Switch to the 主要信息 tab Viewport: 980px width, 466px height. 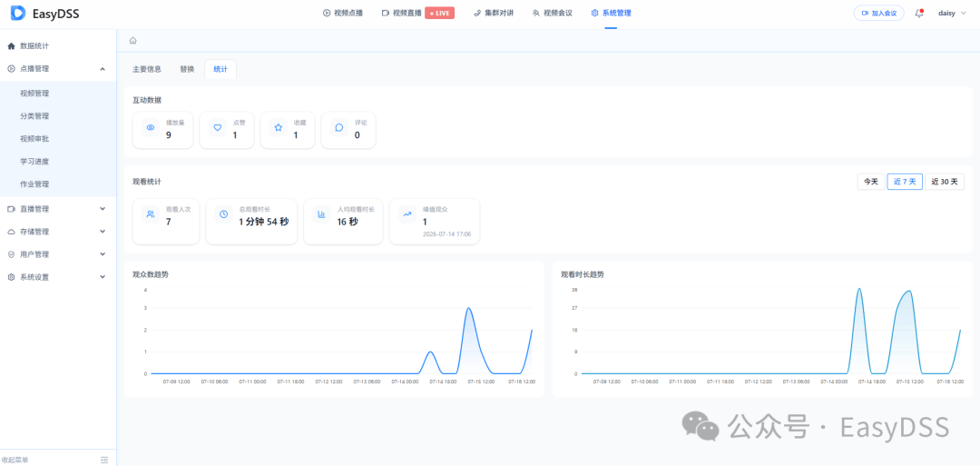(147, 69)
